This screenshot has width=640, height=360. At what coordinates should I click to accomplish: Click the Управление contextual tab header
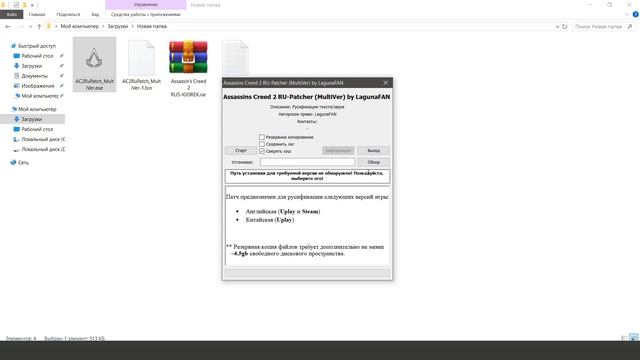coord(146,5)
